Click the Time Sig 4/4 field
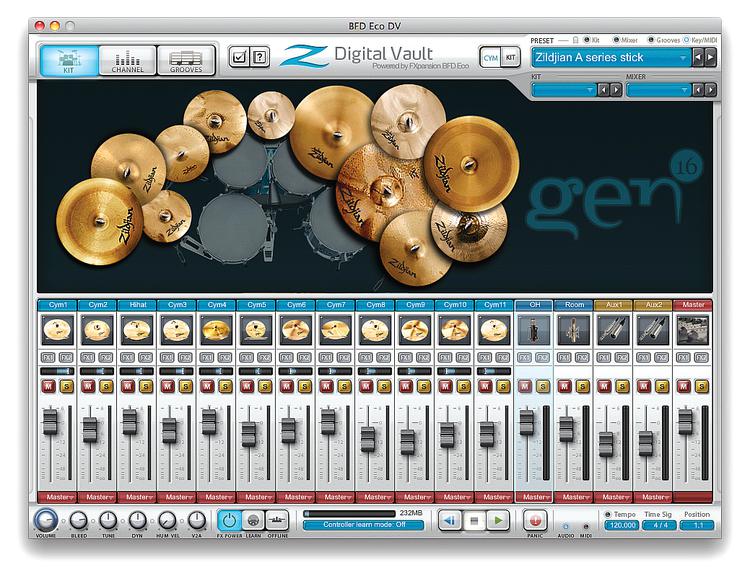The width and height of the screenshot is (750, 578). click(660, 525)
